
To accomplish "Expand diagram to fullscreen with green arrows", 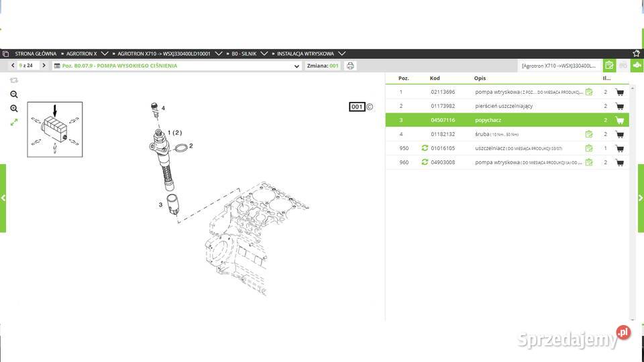I will (x=14, y=122).
